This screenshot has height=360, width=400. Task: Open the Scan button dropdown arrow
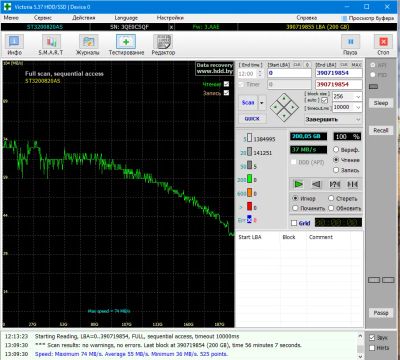tap(262, 103)
